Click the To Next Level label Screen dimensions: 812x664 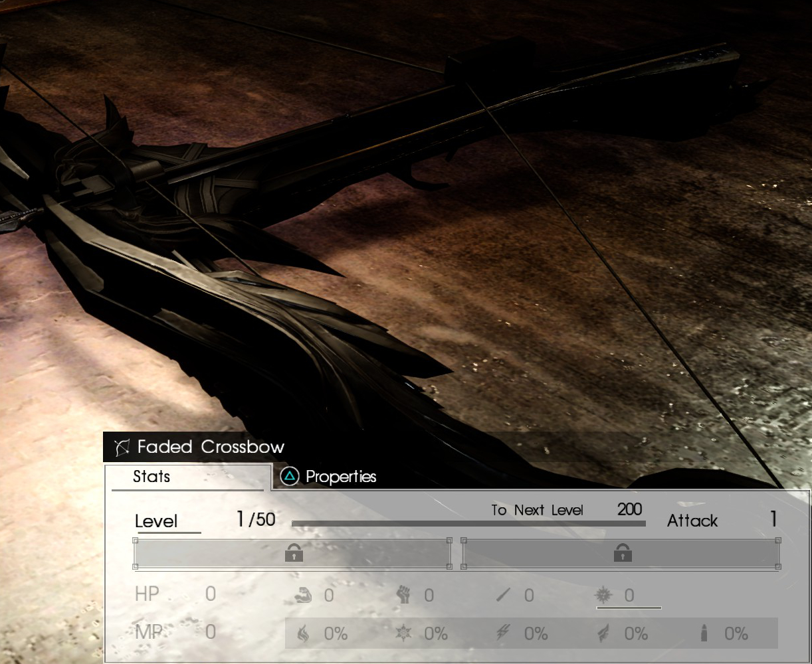[537, 510]
